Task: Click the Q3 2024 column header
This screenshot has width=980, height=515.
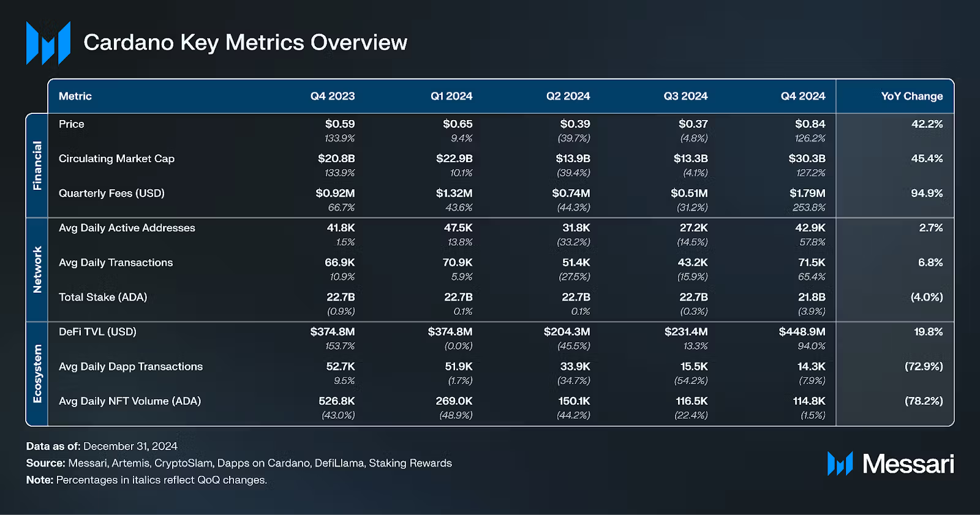Action: coord(685,96)
